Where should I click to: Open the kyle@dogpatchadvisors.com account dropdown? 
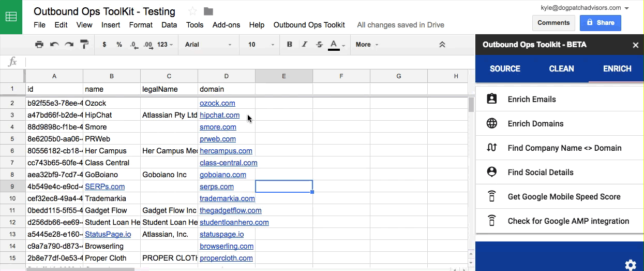pos(585,8)
